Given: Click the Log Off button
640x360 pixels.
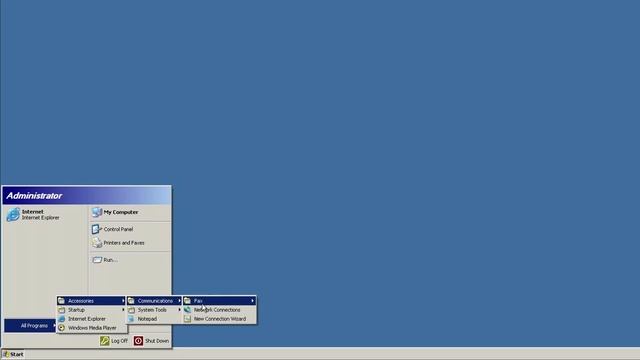Looking at the screenshot, I should 114,341.
